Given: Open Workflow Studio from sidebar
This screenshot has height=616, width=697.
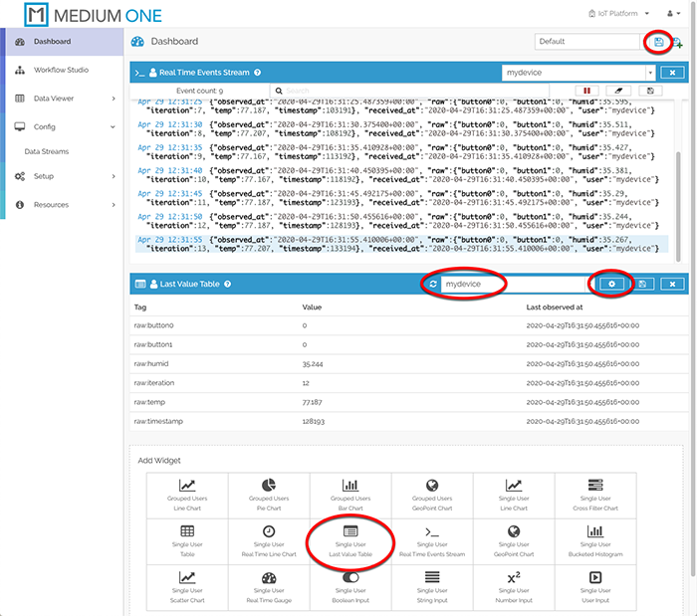Looking at the screenshot, I should (x=60, y=71).
